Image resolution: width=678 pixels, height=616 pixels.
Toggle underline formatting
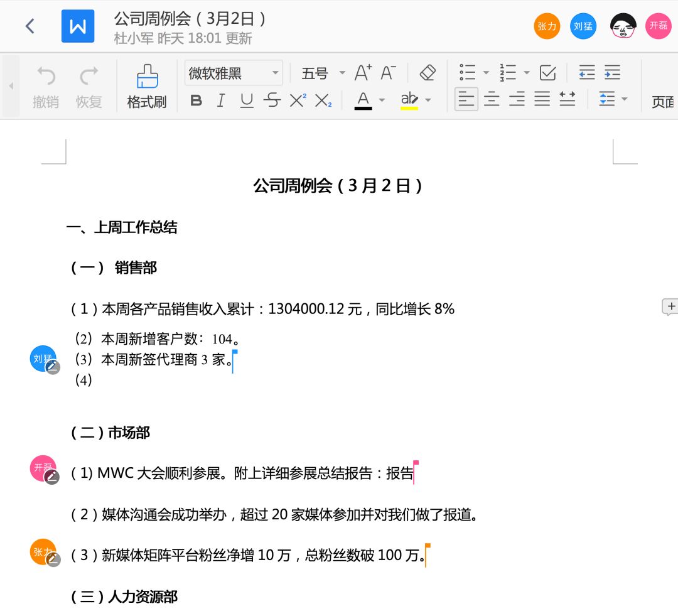tap(247, 100)
